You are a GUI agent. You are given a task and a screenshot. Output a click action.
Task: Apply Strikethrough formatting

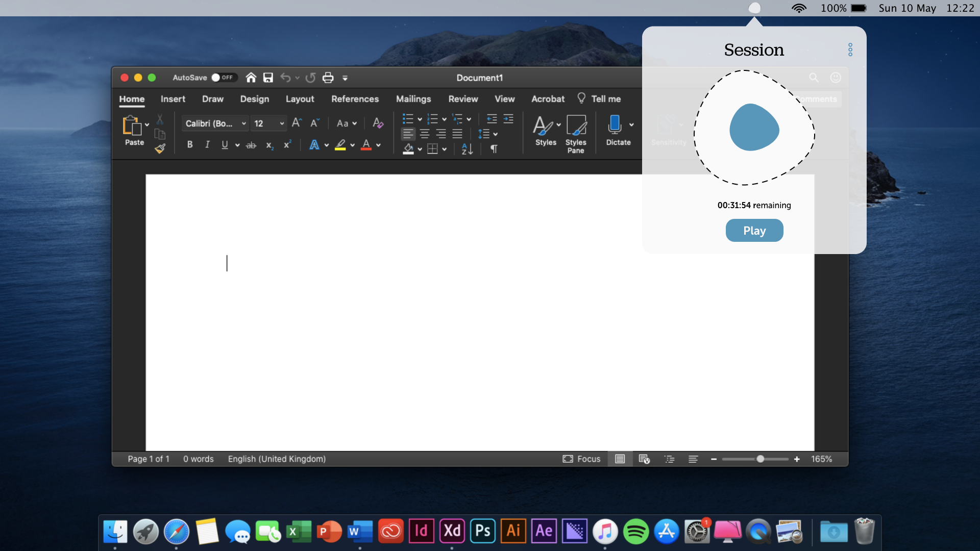click(x=251, y=145)
